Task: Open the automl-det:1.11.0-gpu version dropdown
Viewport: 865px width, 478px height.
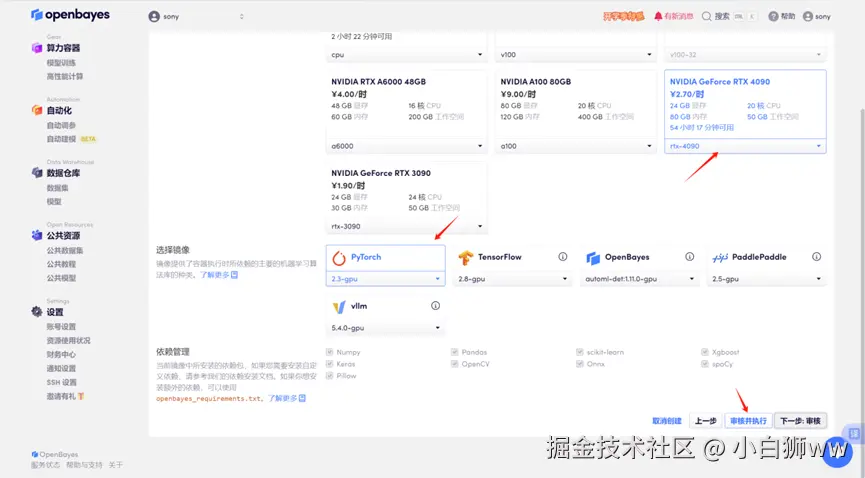Action: (x=639, y=279)
